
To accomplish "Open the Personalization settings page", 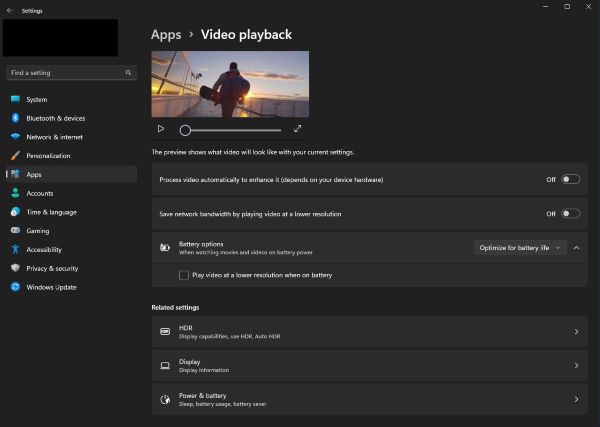I will pos(48,156).
